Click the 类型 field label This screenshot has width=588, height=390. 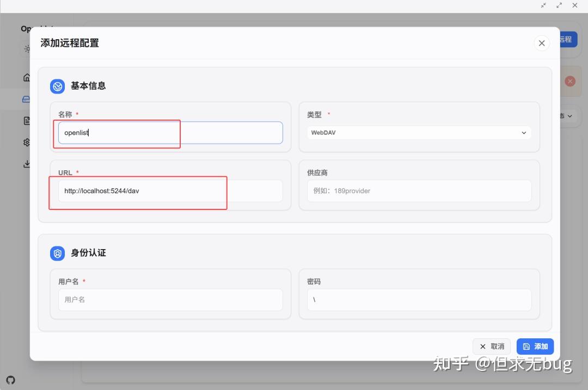(x=314, y=115)
